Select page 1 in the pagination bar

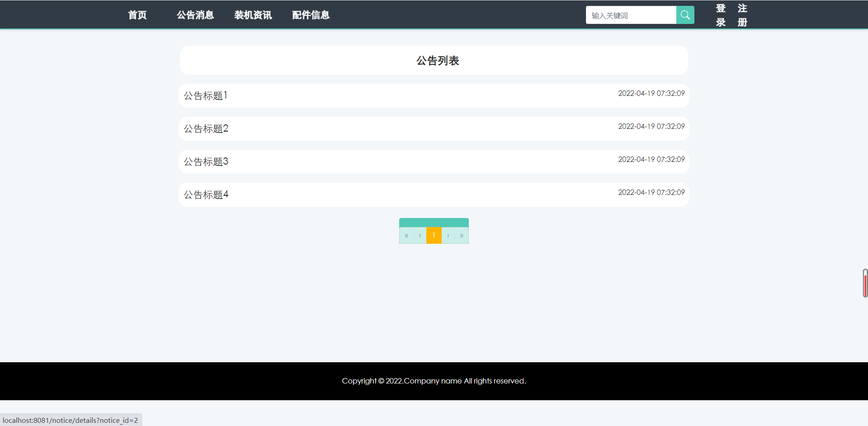(434, 235)
